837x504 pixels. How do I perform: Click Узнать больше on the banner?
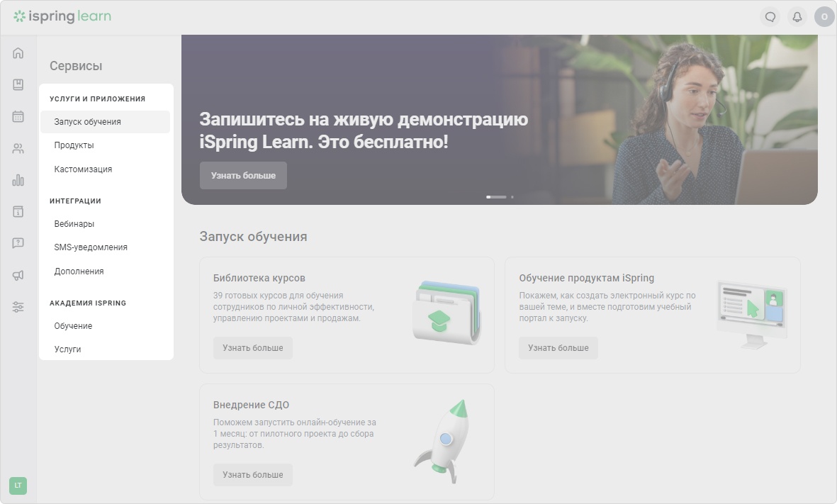tap(243, 175)
